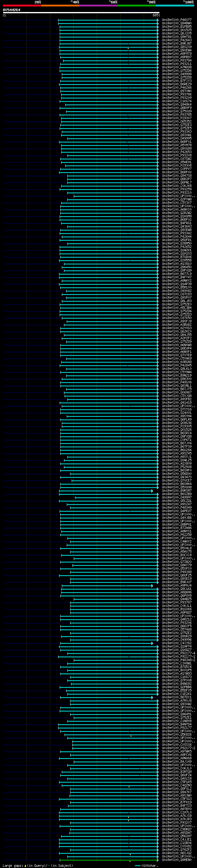Viewport: 197px width, 868px height.
Task: Pick the UniRef100_P42645 hit label
Action: click(177, 365)
